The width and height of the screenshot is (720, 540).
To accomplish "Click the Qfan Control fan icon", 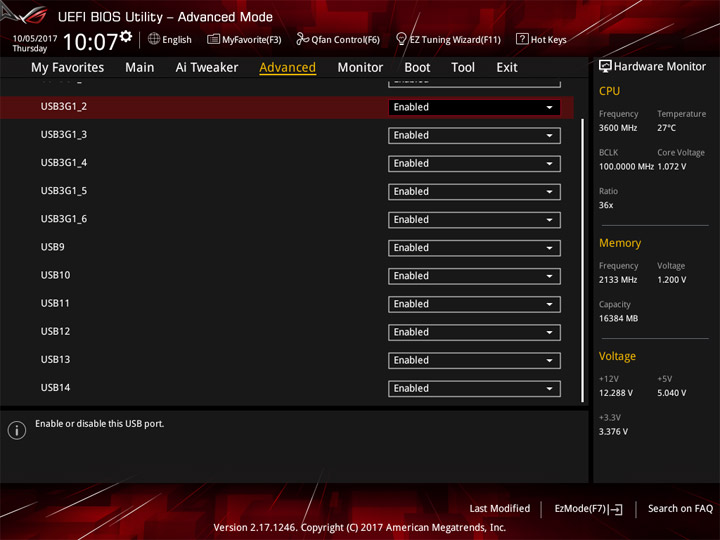I will tap(302, 39).
